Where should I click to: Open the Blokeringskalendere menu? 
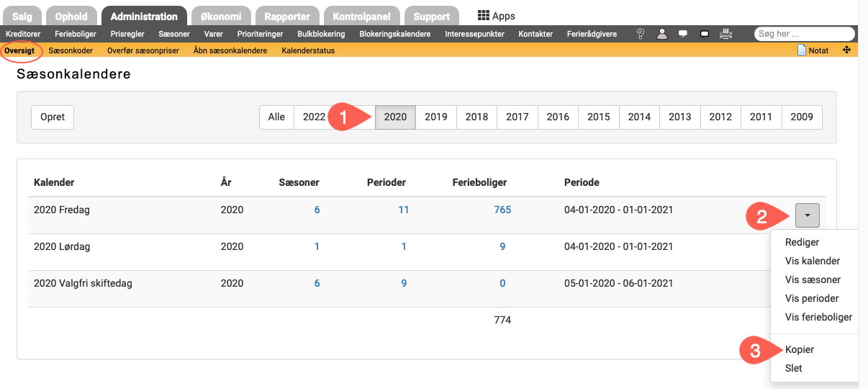[395, 34]
